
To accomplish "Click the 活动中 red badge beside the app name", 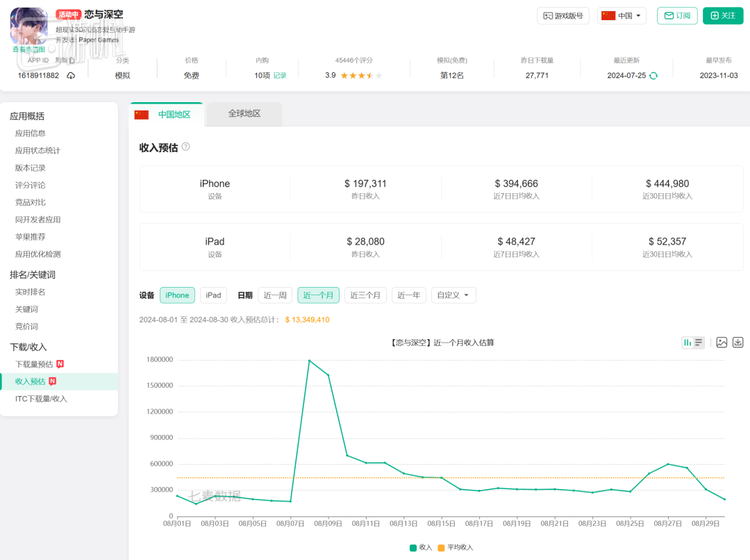I will pos(68,15).
